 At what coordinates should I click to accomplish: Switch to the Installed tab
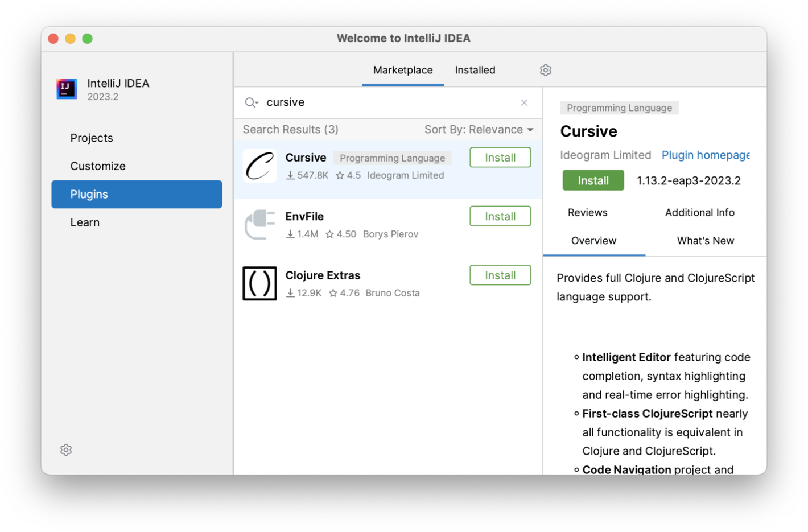click(475, 70)
